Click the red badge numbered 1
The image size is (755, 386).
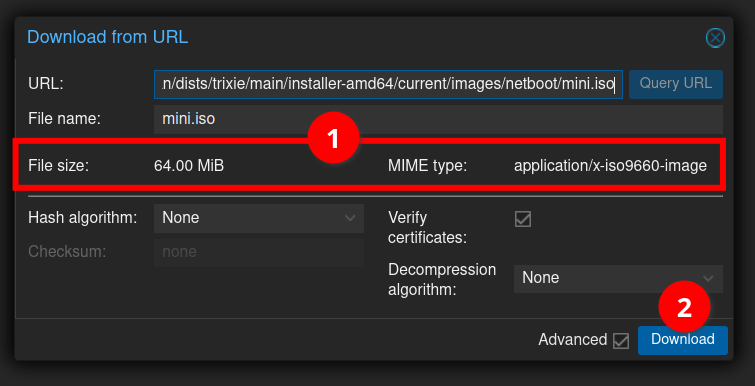point(333,139)
